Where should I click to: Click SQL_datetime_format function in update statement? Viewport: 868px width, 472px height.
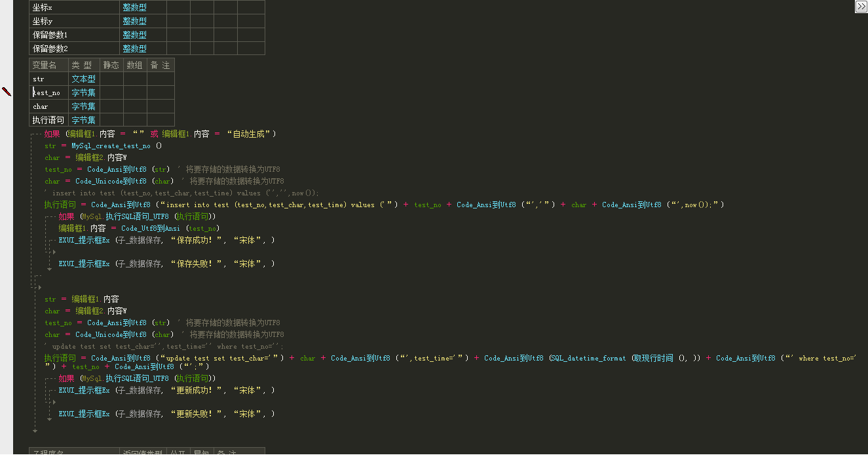point(588,358)
